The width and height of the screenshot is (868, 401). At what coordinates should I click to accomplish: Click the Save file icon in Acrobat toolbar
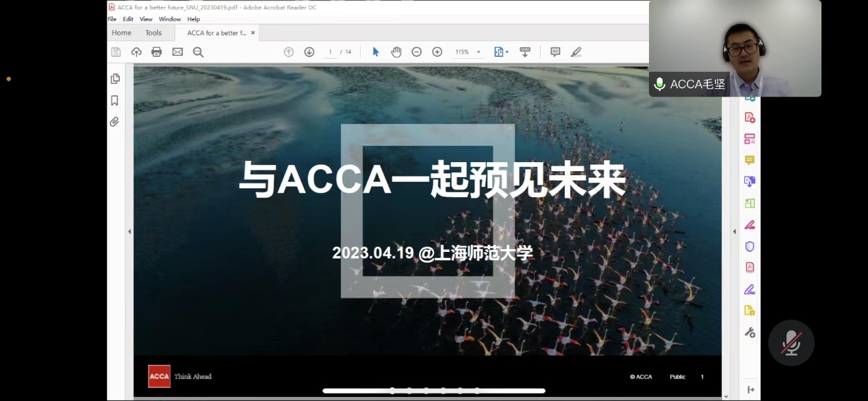pyautogui.click(x=116, y=52)
